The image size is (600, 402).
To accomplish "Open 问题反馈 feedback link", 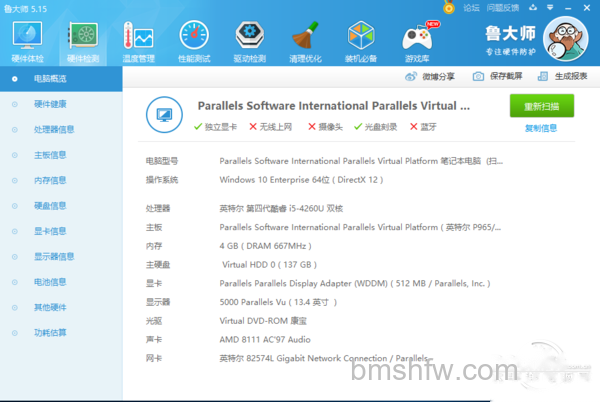I will [x=503, y=8].
